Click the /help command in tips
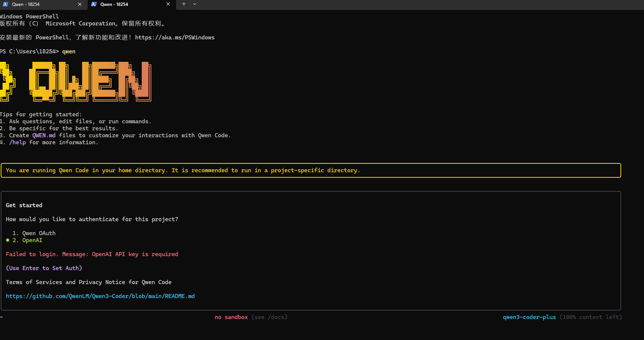 click(18, 143)
